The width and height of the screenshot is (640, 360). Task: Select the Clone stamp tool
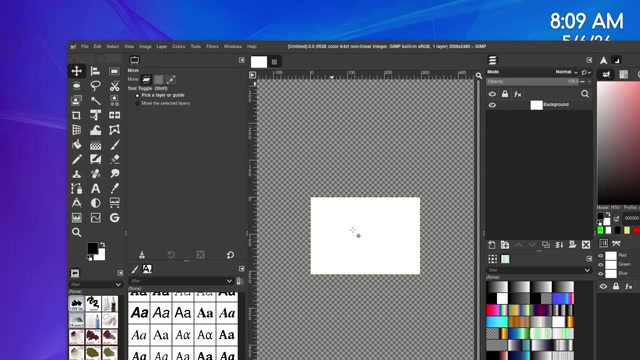click(x=76, y=174)
